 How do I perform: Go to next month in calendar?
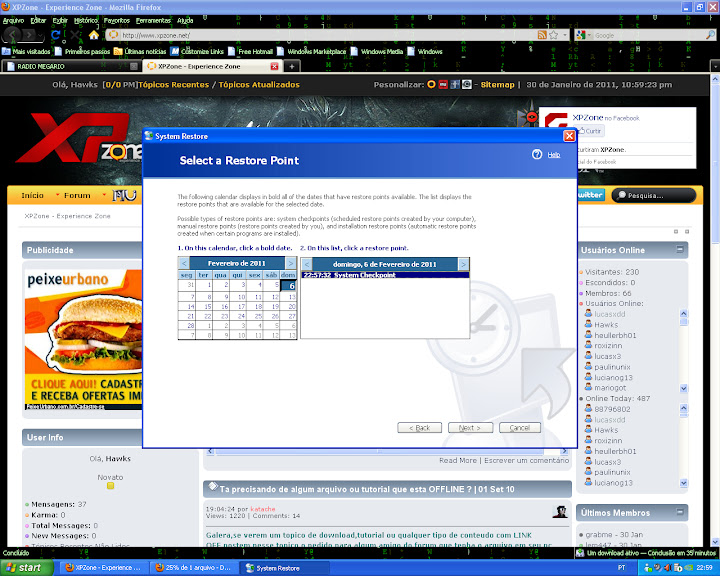(x=291, y=263)
